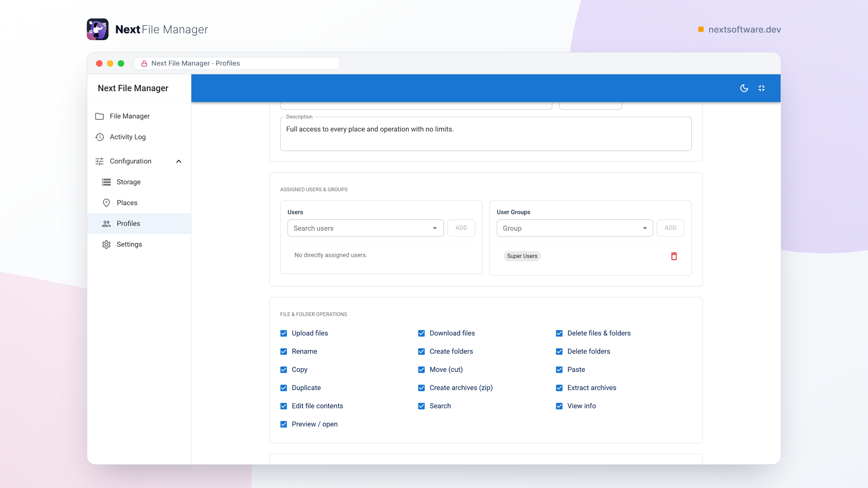The image size is (868, 488).
Task: Click inside the Description text field
Action: tap(486, 134)
